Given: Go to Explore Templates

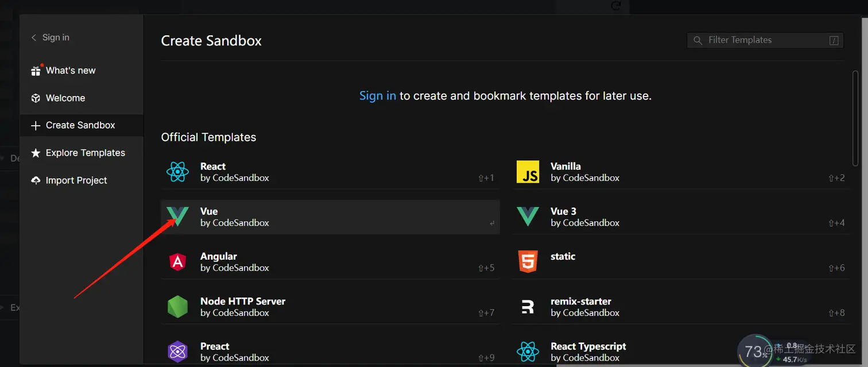Looking at the screenshot, I should pyautogui.click(x=81, y=153).
